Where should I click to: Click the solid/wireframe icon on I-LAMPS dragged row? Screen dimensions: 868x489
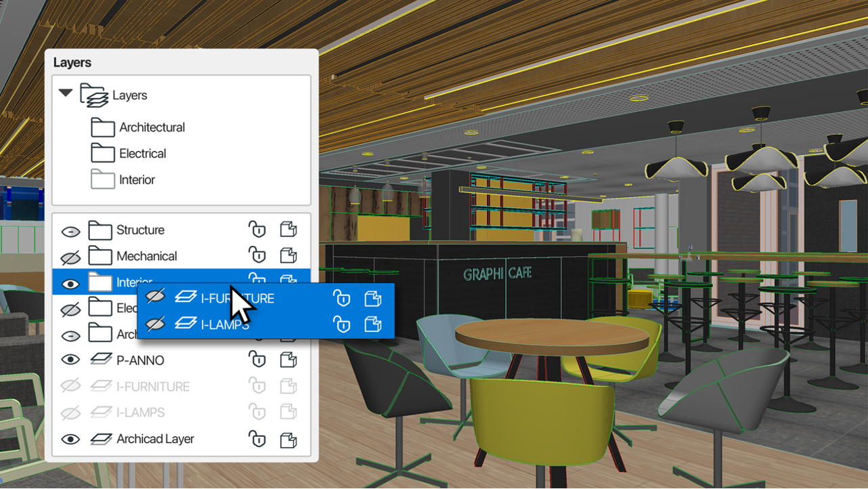(x=372, y=324)
